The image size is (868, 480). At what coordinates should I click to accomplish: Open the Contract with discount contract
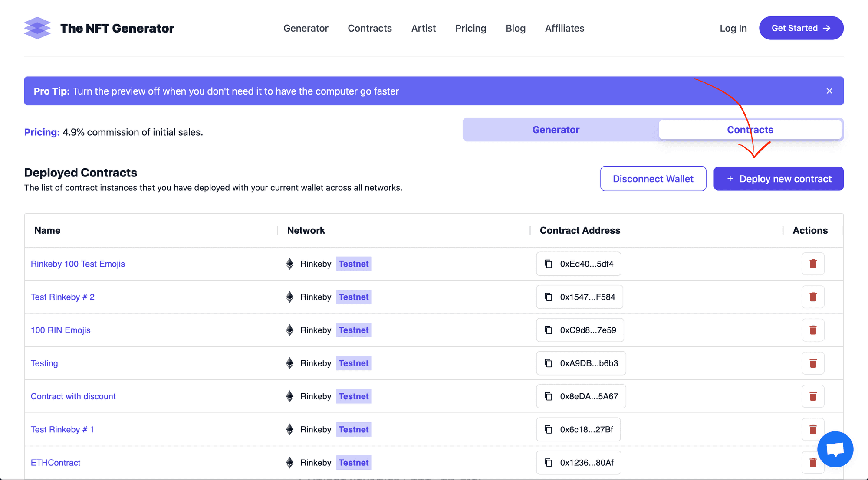pos(73,396)
